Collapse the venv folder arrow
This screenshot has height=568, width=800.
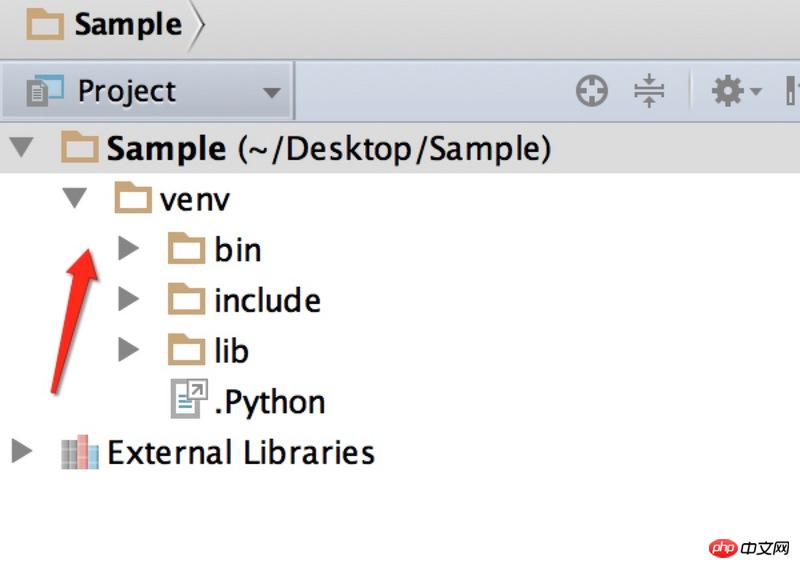[x=74, y=199]
